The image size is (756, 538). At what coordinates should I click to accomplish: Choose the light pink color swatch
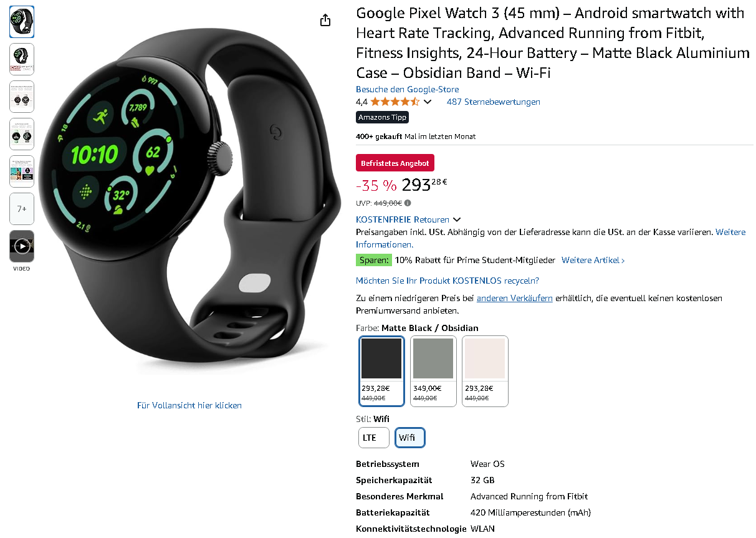485,371
